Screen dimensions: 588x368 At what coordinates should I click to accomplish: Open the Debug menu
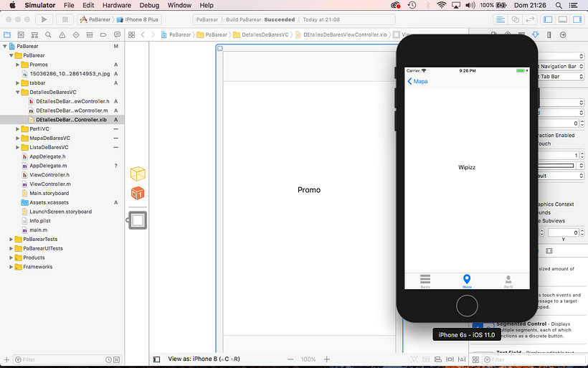149,5
